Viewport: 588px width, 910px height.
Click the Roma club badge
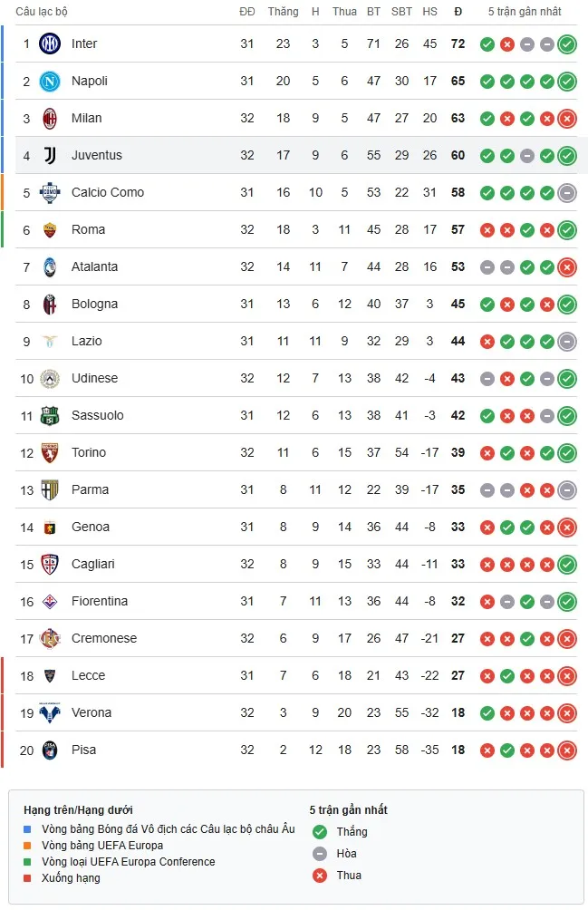[49, 229]
